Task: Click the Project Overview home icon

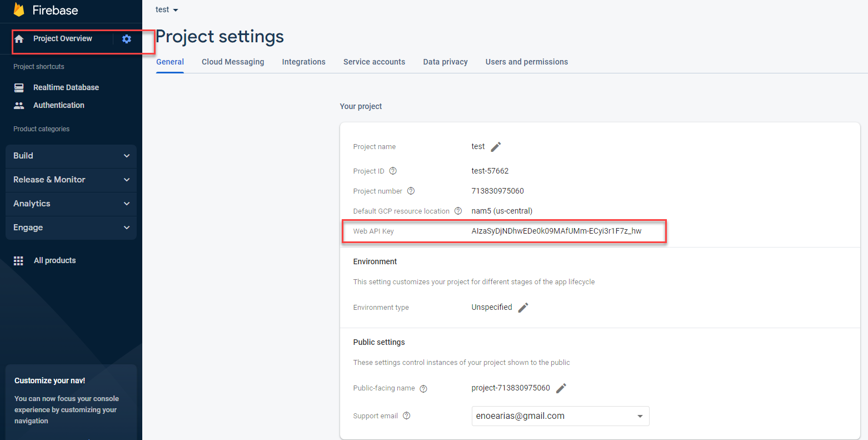Action: [x=19, y=39]
